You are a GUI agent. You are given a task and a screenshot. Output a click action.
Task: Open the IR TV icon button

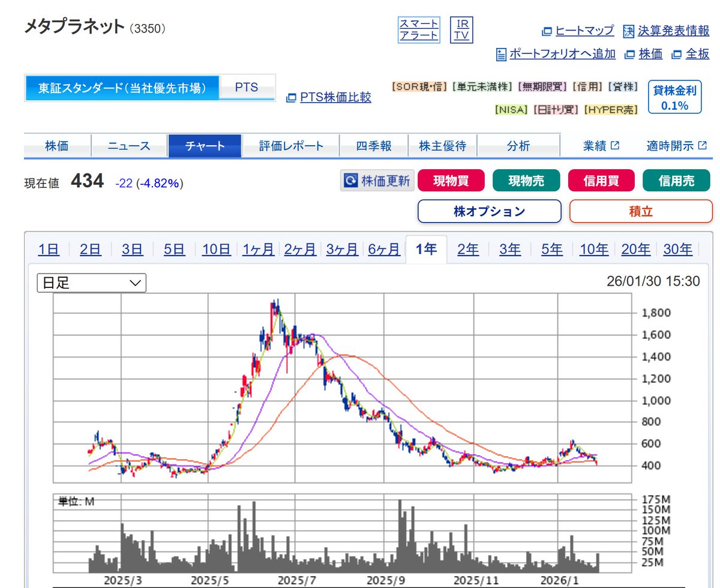pos(462,29)
